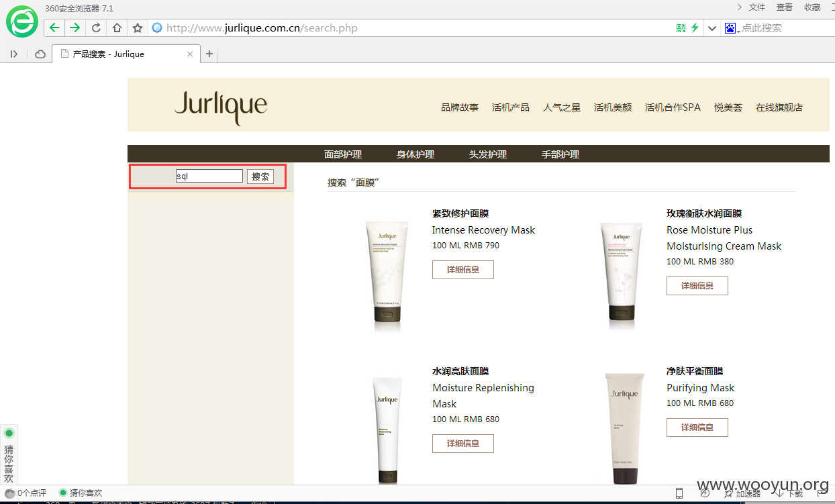Open 详细信息 for Rose Moisture Plus mask
This screenshot has height=504, width=835.
tap(697, 286)
